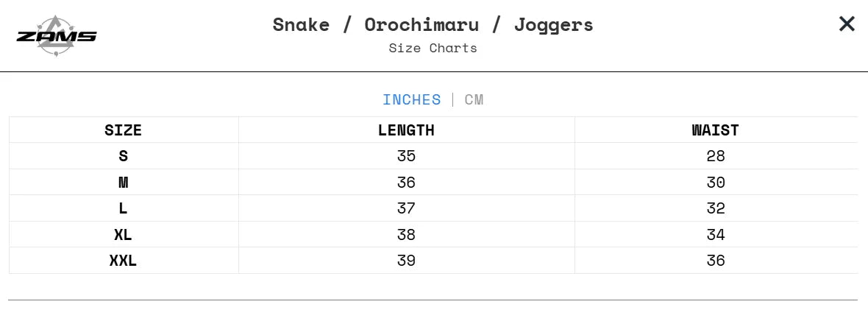Select the S size row label

pos(123,156)
